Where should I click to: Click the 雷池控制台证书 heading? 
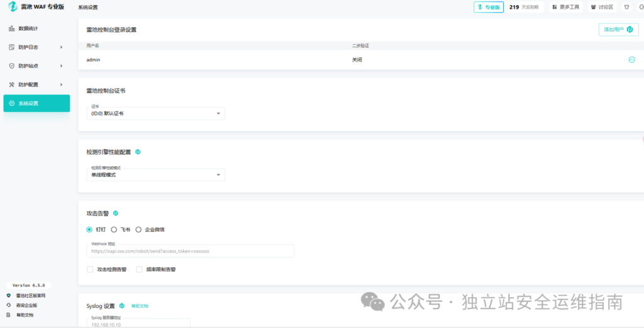pos(106,91)
